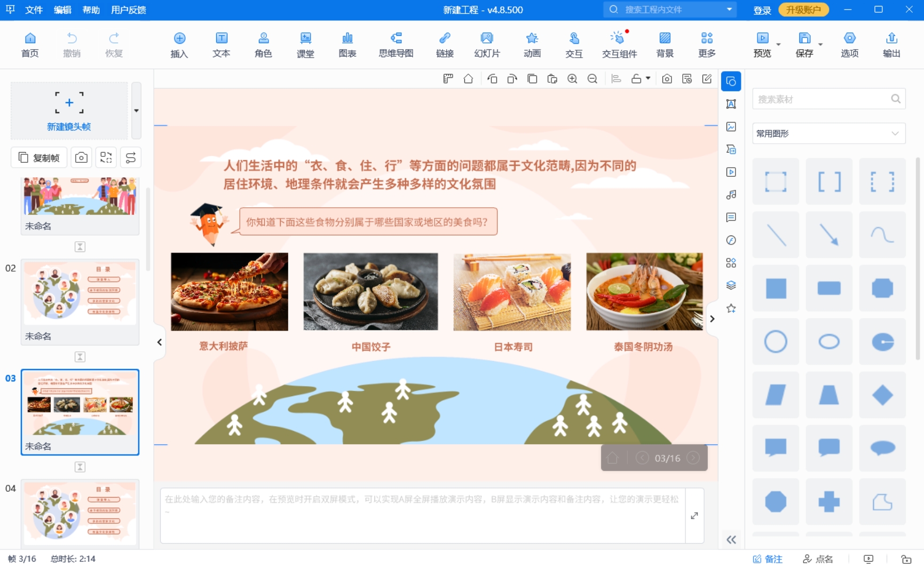Open the 常用图形 shape category dropdown
This screenshot has width=924, height=566.
tap(828, 133)
